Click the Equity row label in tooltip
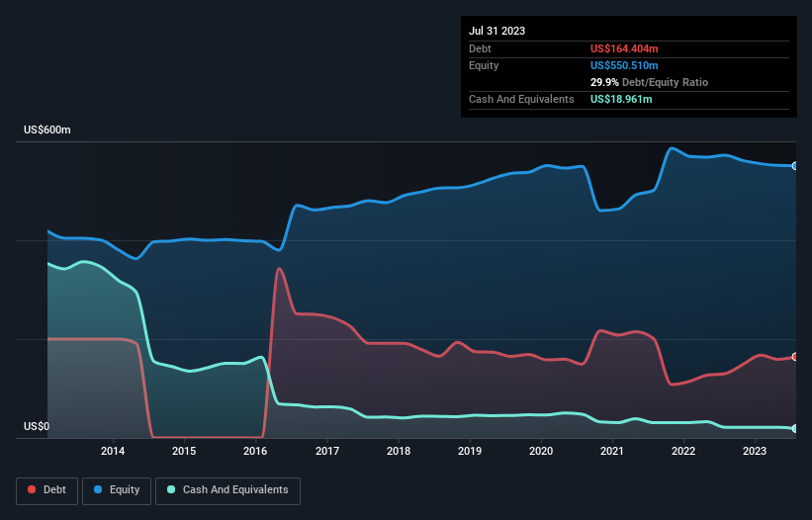This screenshot has width=812, height=520. (484, 65)
